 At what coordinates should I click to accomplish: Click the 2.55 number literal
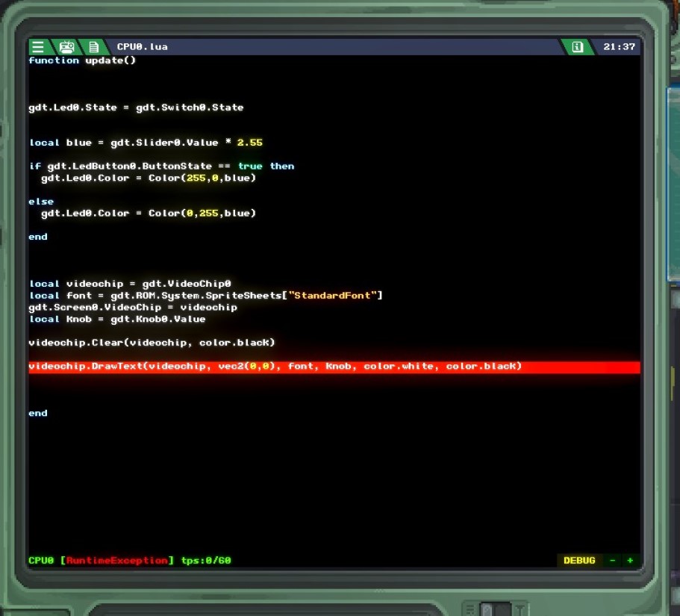(x=250, y=143)
